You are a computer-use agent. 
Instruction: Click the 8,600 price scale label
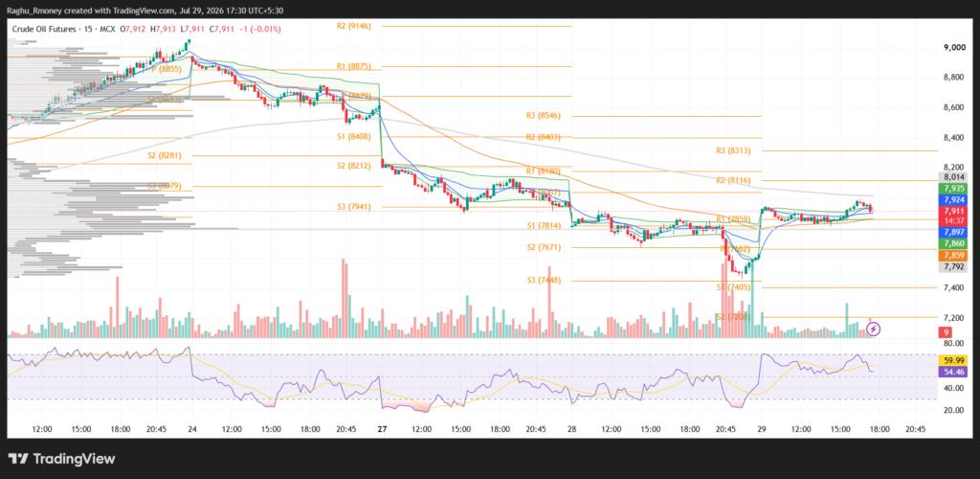954,107
